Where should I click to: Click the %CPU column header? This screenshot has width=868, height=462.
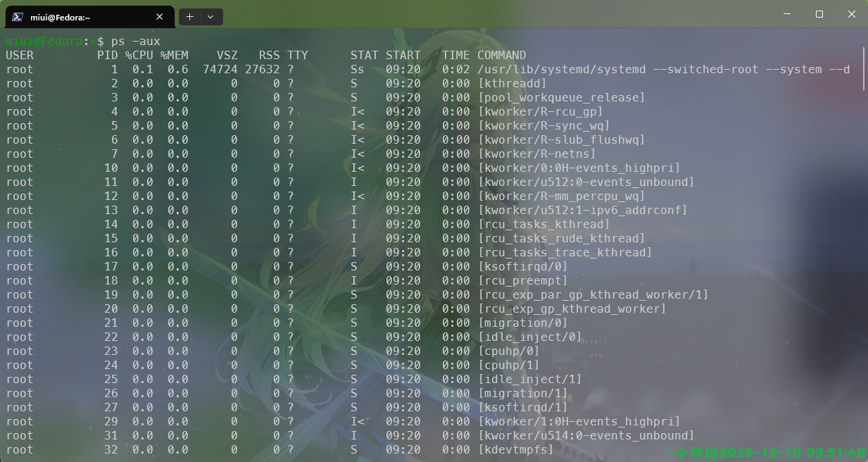pyautogui.click(x=139, y=56)
